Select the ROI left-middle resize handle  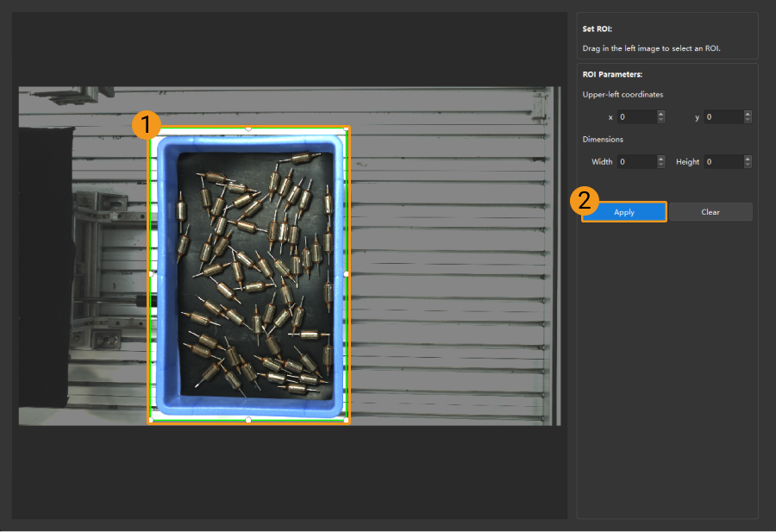pos(151,273)
